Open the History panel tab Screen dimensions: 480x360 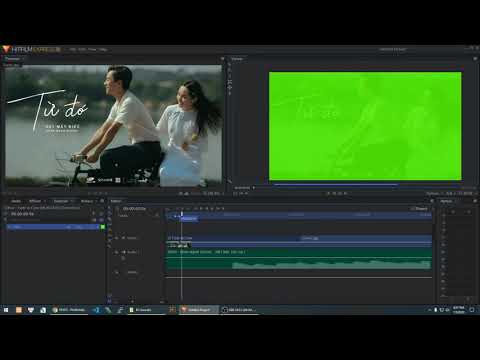87,201
